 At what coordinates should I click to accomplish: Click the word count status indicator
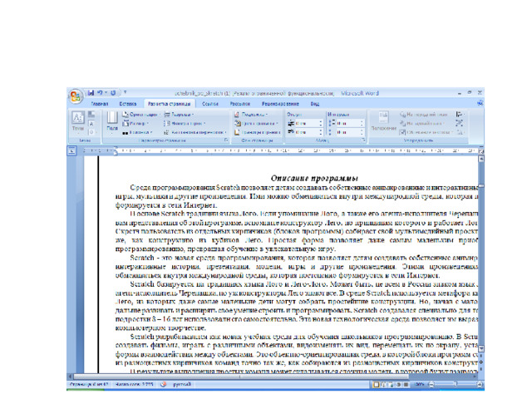[134, 384]
